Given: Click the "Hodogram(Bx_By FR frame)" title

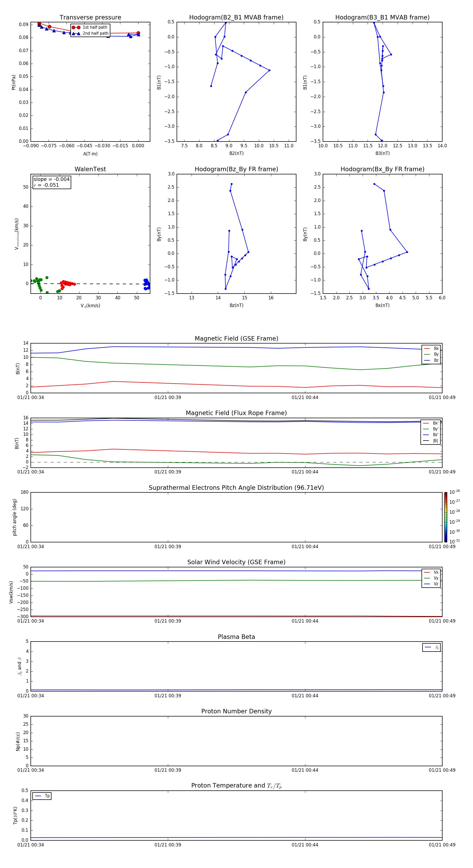Looking at the screenshot, I should coord(382,169).
